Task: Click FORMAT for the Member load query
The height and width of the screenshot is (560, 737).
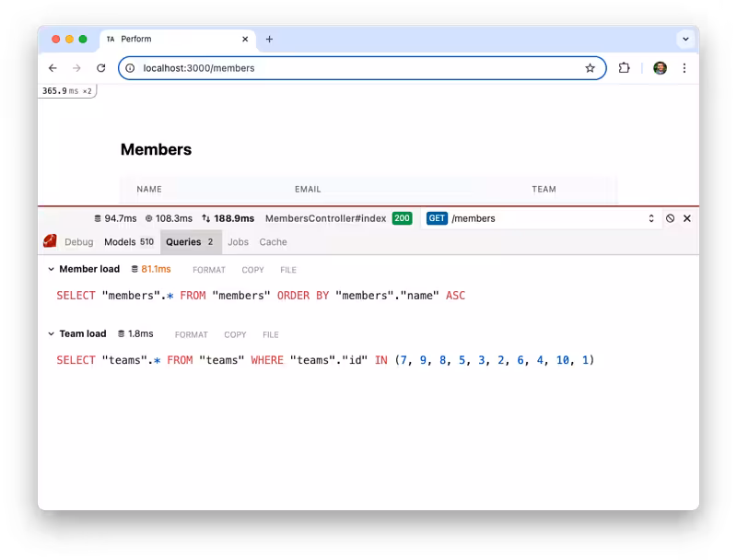Action: (x=209, y=270)
